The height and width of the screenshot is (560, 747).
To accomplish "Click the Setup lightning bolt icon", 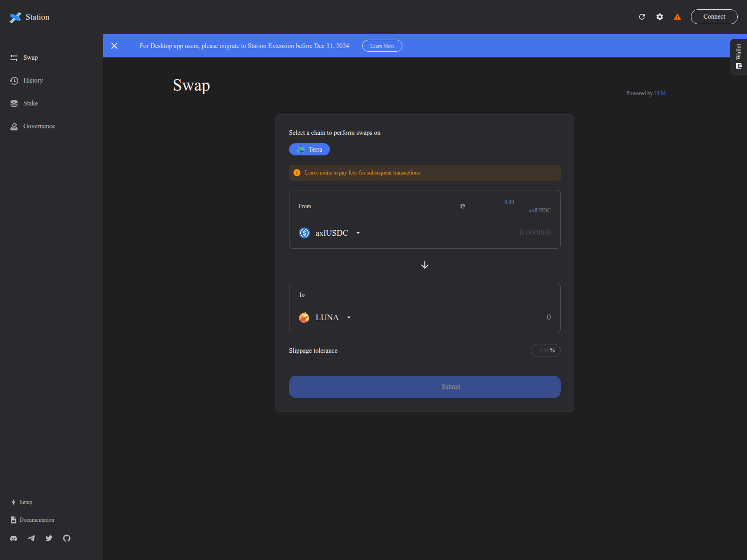I will point(14,502).
